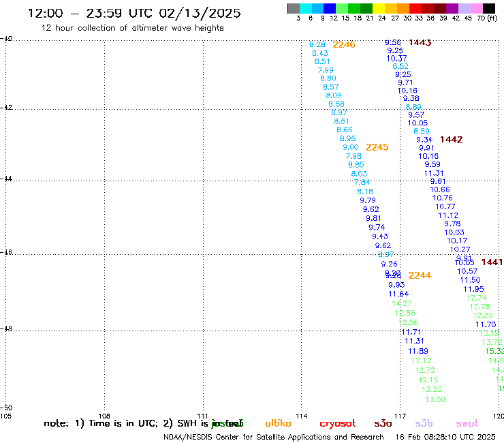This screenshot has width=504, height=443.
Task: Click the wave height value 11.64
Action: click(398, 294)
